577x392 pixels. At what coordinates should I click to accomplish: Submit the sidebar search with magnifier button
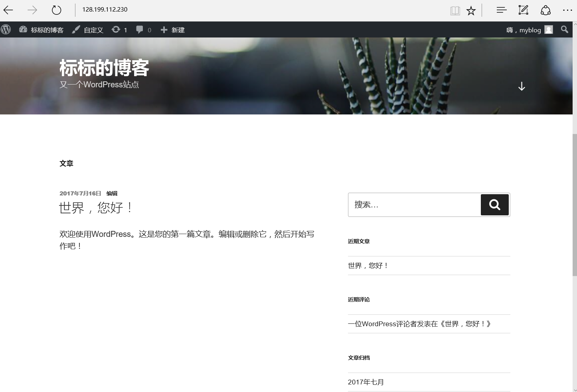(x=495, y=205)
